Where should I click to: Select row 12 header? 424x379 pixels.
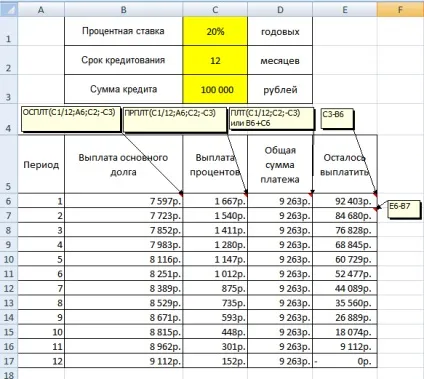click(x=9, y=288)
